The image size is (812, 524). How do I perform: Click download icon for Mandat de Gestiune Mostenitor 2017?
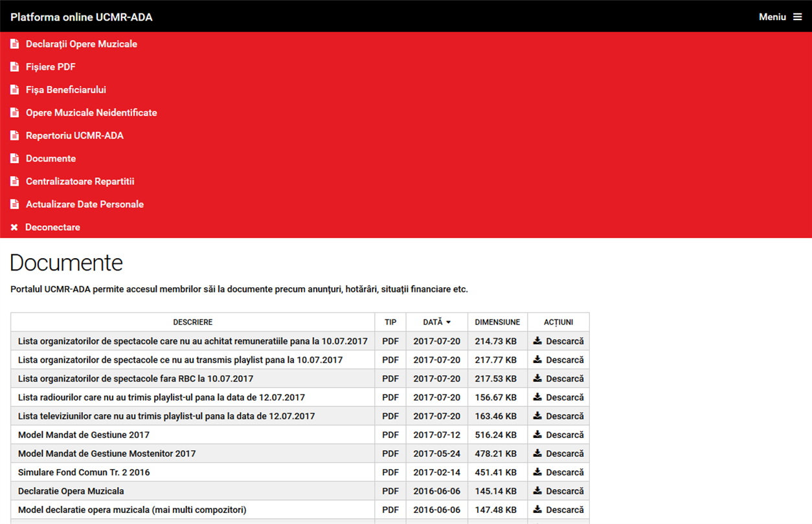(537, 453)
